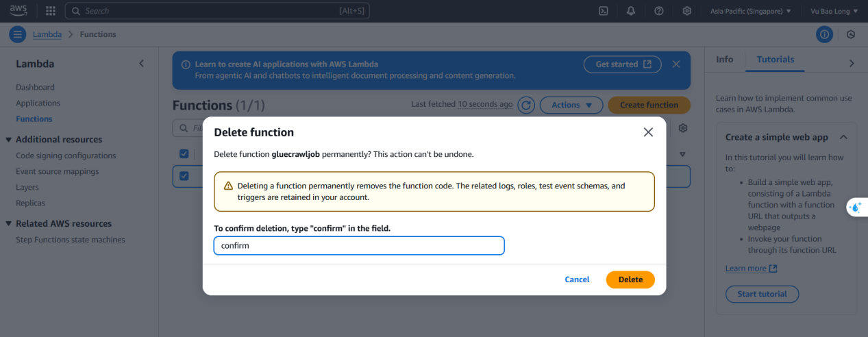Open the notifications bell
Image resolution: width=868 pixels, height=337 pixels.
pos(631,11)
